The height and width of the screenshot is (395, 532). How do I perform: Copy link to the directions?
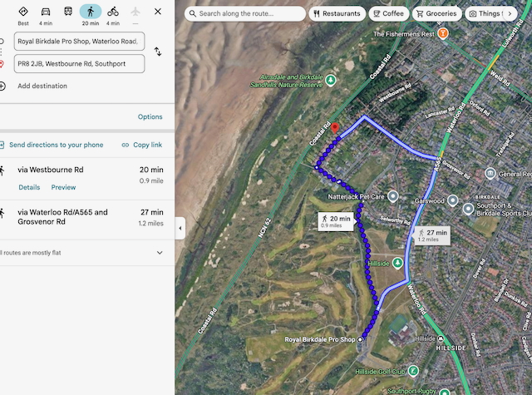pyautogui.click(x=141, y=145)
